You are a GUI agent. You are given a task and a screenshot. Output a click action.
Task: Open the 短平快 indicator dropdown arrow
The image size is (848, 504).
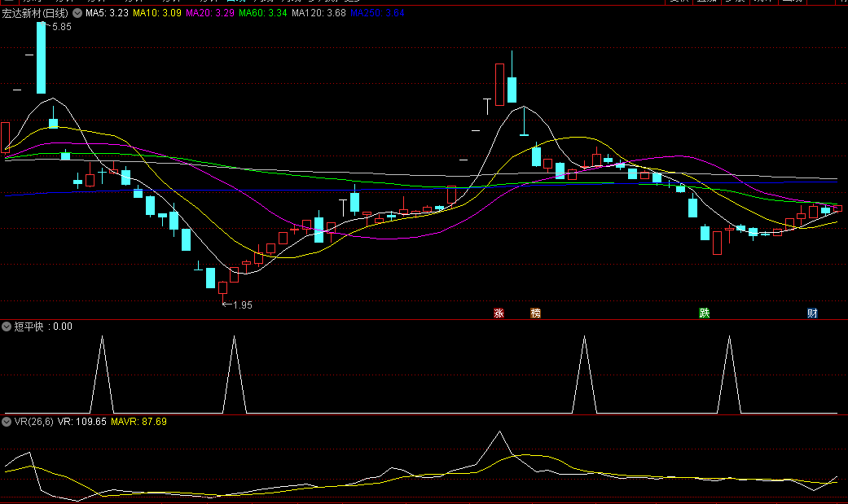click(x=7, y=327)
